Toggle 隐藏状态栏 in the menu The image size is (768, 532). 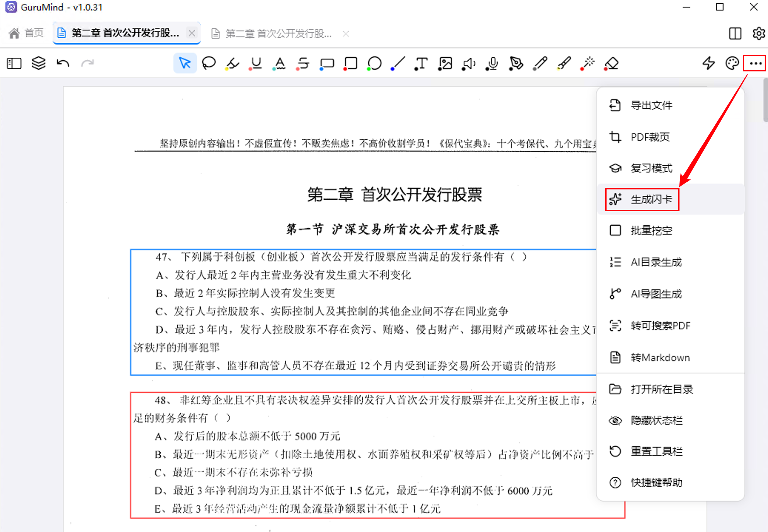[x=670, y=421]
